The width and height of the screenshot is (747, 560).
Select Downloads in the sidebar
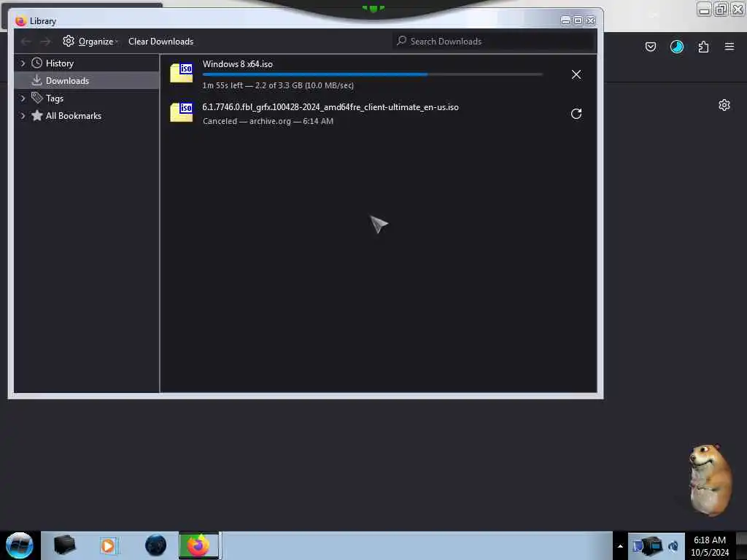pyautogui.click(x=87, y=80)
